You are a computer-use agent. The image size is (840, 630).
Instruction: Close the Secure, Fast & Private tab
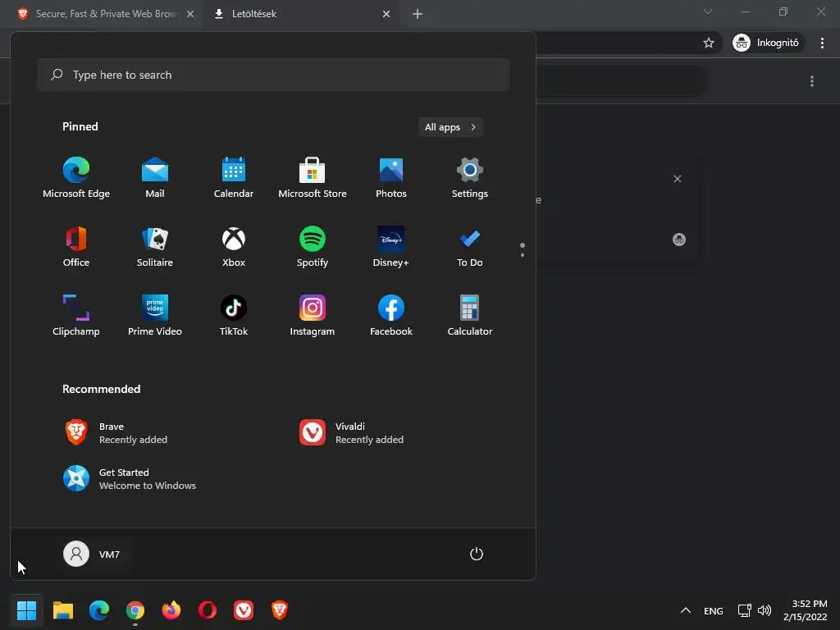[x=190, y=15]
